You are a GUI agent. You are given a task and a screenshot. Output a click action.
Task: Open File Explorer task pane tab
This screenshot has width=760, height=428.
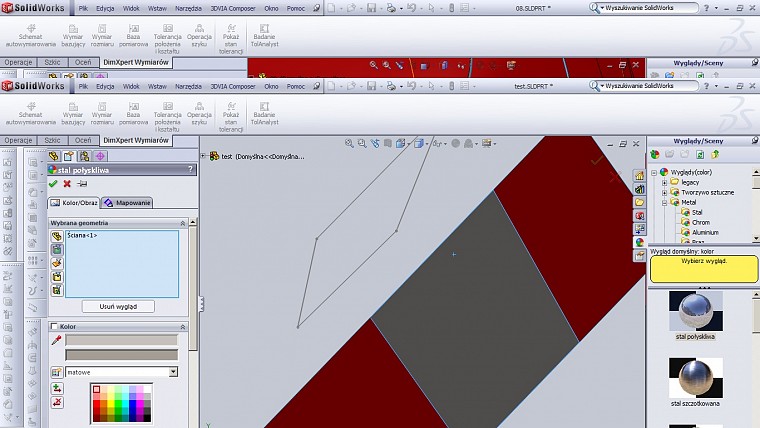click(x=639, y=202)
